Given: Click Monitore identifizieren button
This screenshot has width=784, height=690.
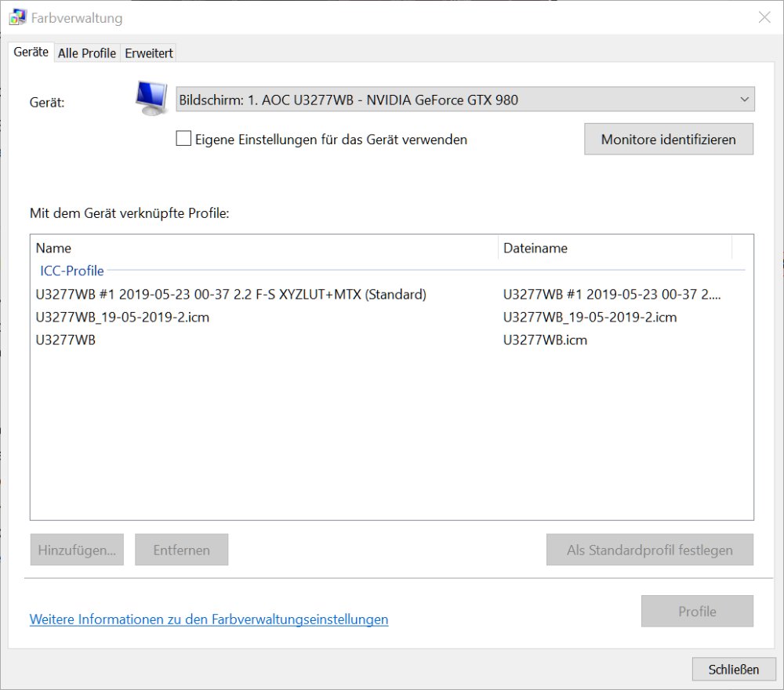Looking at the screenshot, I should click(668, 140).
